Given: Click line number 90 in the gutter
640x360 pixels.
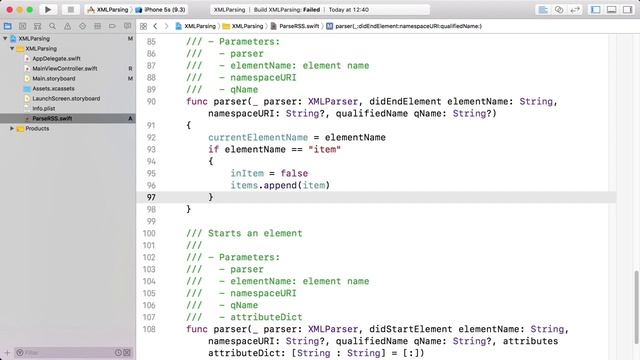Looking at the screenshot, I should pos(151,101).
